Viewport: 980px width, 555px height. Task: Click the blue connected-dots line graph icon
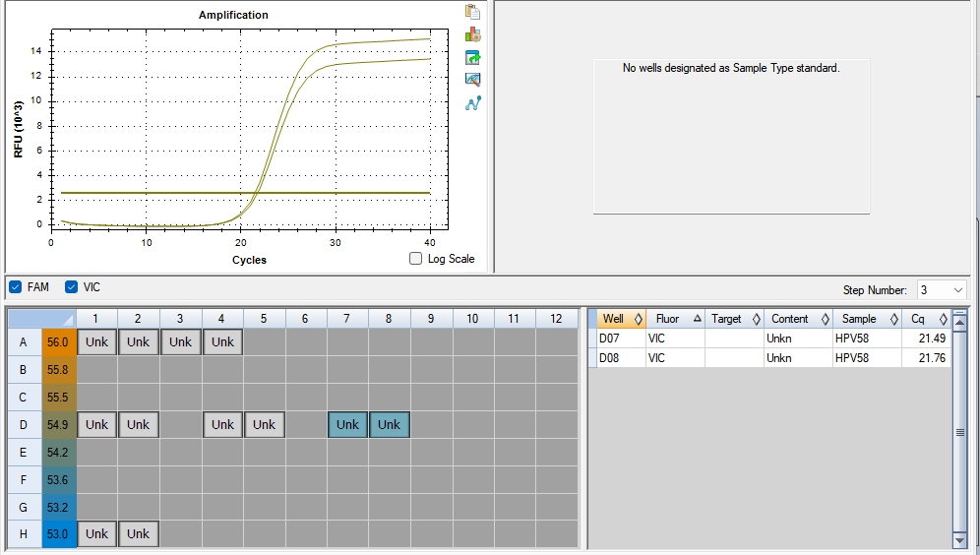point(472,103)
